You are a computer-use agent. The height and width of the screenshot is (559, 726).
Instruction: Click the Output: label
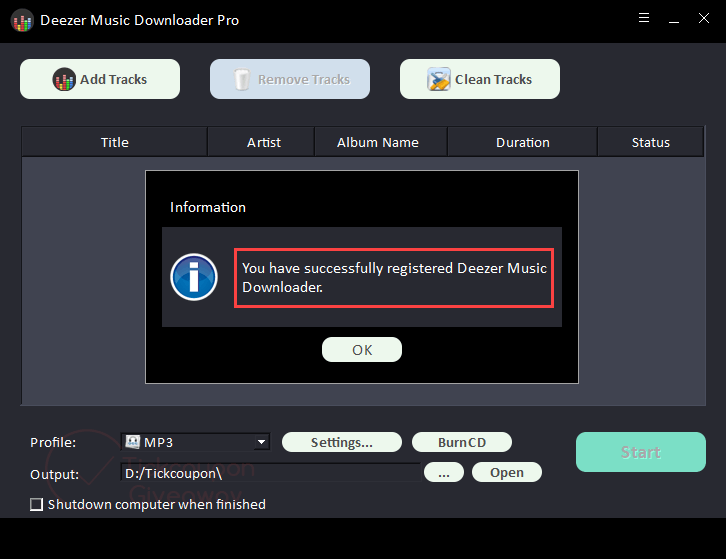[x=54, y=474]
